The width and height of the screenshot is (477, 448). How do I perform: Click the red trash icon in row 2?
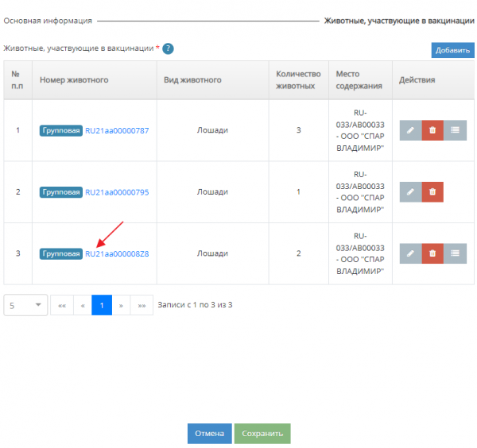[432, 191]
